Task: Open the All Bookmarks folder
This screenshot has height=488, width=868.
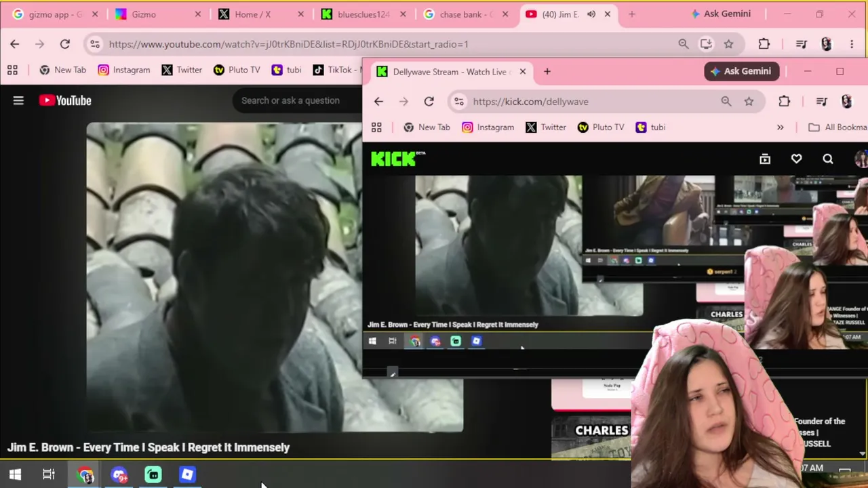Action: coord(837,127)
